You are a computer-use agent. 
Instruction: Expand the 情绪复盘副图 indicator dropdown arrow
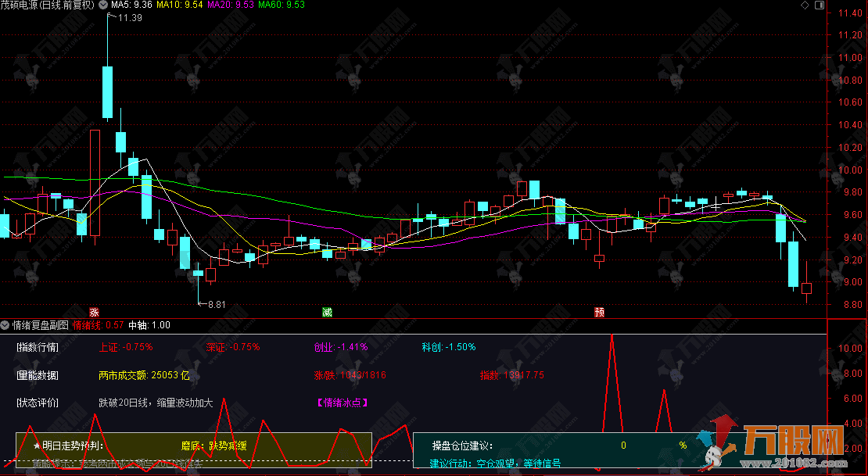click(x=6, y=324)
